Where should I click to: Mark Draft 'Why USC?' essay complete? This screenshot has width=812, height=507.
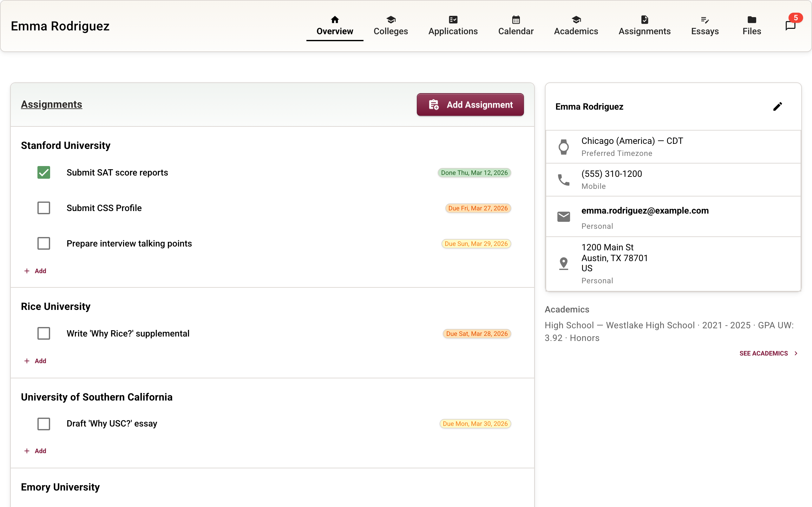(44, 424)
